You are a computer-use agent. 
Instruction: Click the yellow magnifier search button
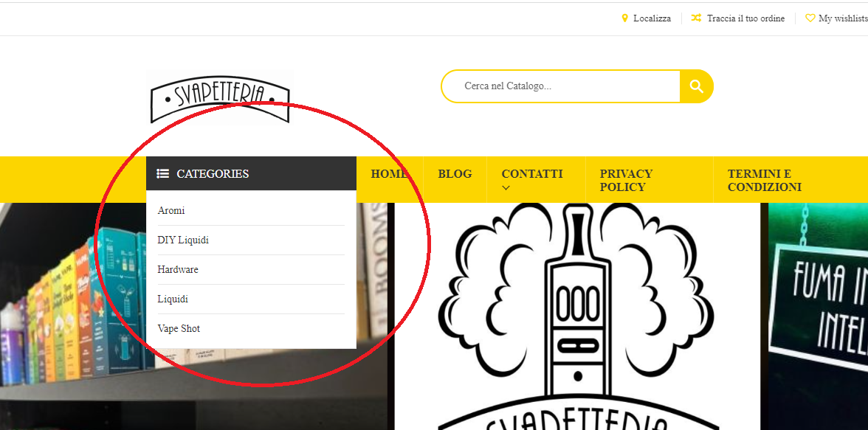click(x=697, y=86)
